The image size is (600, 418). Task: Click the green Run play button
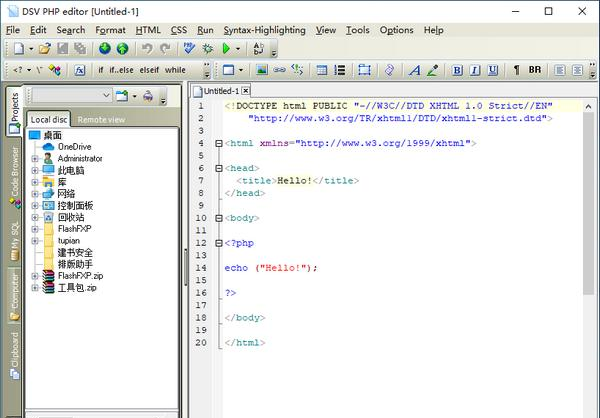(227, 48)
